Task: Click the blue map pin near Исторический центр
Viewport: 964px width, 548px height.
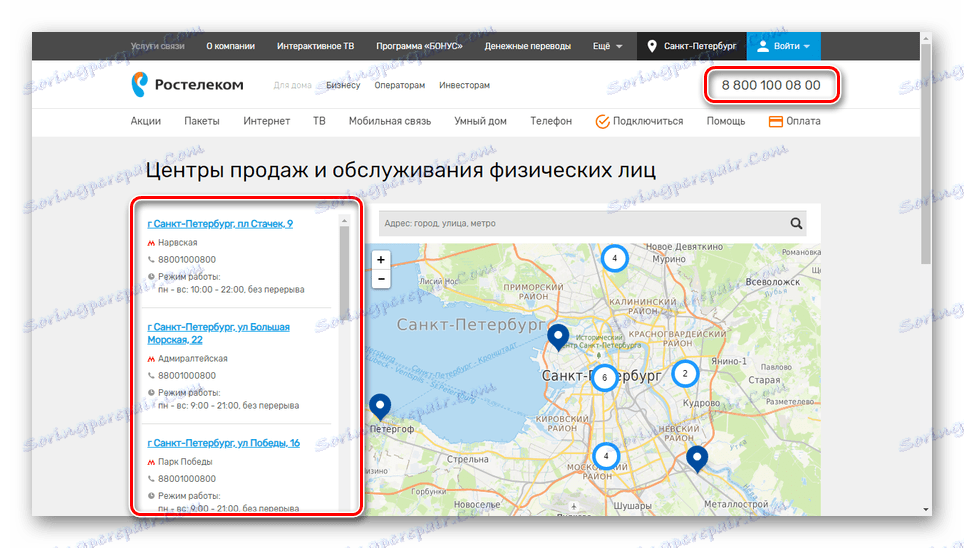Action: (558, 338)
